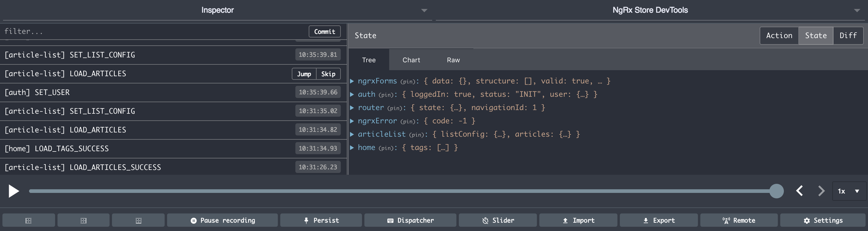Switch to the Diff view
This screenshot has width=868, height=231.
[x=848, y=36]
